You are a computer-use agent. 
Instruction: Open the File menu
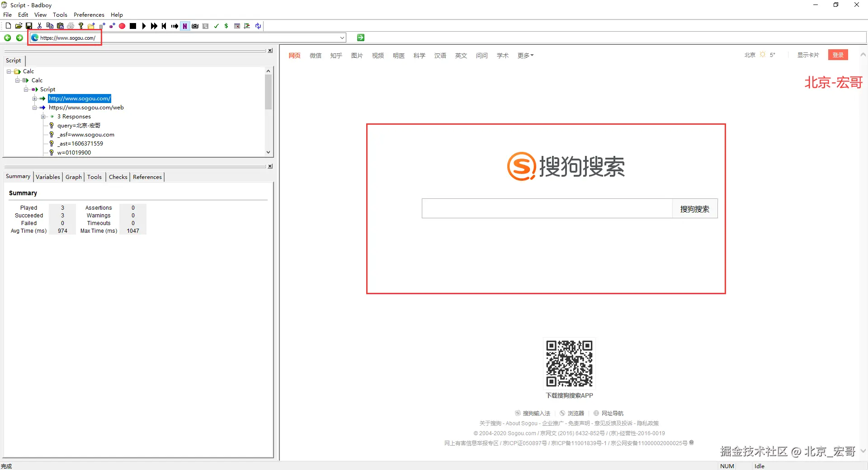(7, 15)
